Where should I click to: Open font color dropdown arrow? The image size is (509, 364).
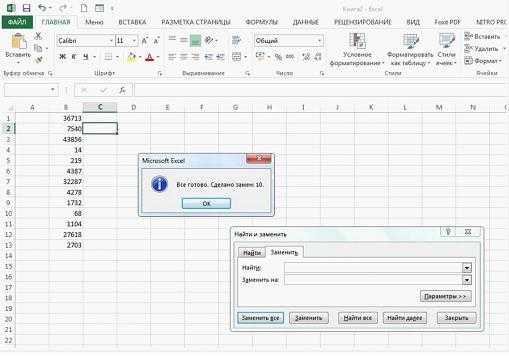click(x=158, y=57)
